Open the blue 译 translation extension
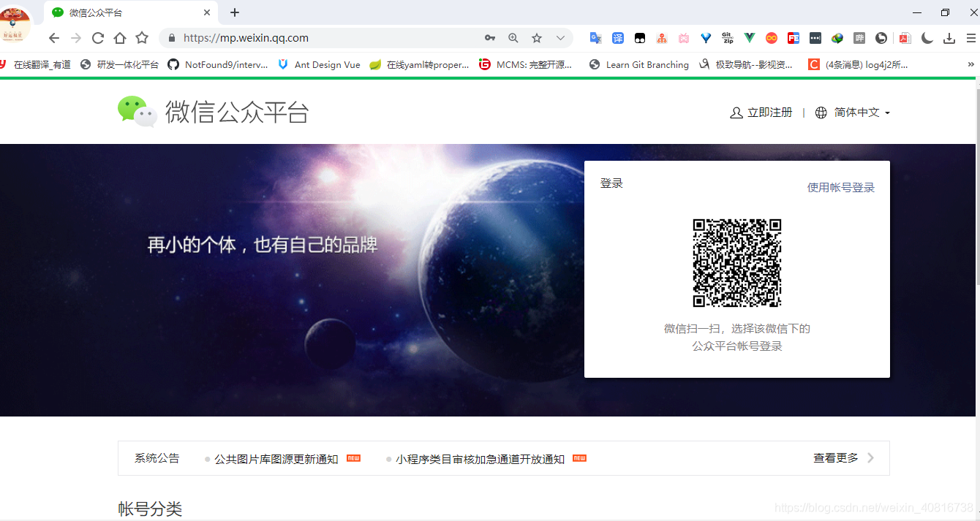Image resolution: width=980 pixels, height=521 pixels. 618,38
